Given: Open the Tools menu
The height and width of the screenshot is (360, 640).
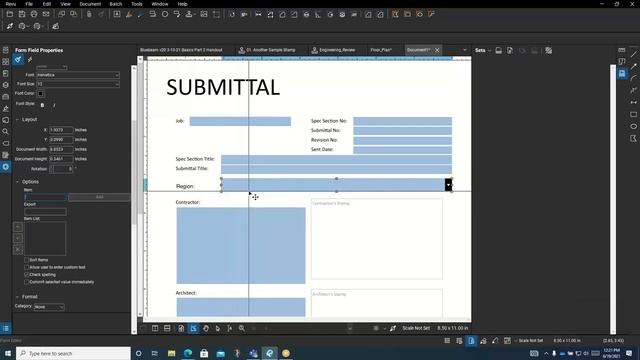Looking at the screenshot, I should click(x=137, y=4).
